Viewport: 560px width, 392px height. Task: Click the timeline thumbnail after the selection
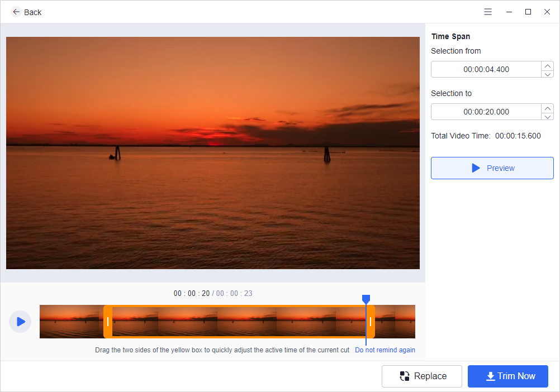[395, 322]
